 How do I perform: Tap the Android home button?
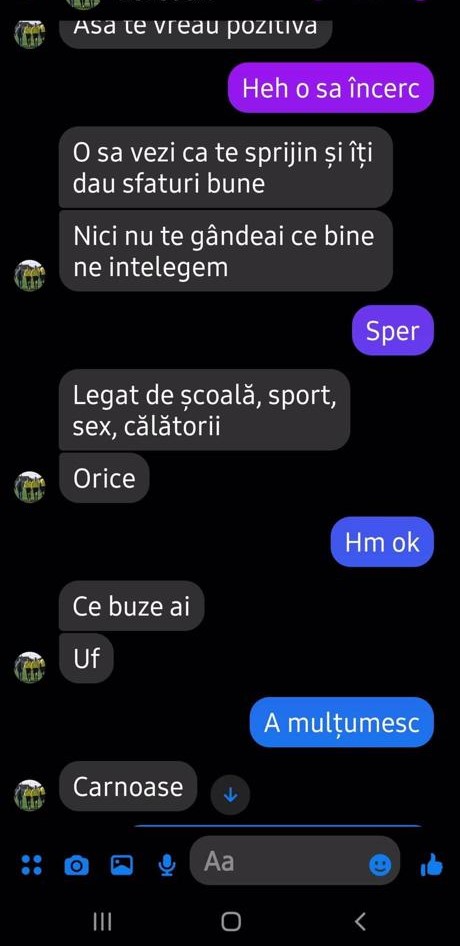click(231, 921)
